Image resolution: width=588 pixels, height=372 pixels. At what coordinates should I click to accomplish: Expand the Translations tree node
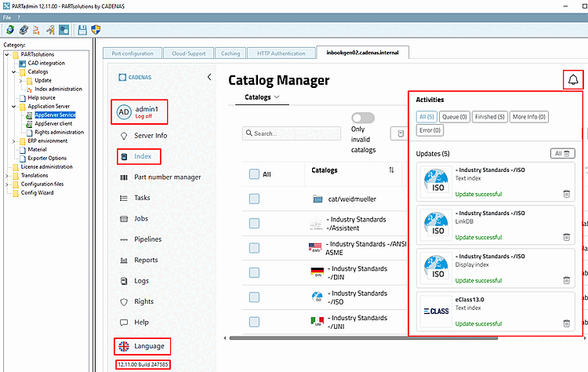[7, 176]
